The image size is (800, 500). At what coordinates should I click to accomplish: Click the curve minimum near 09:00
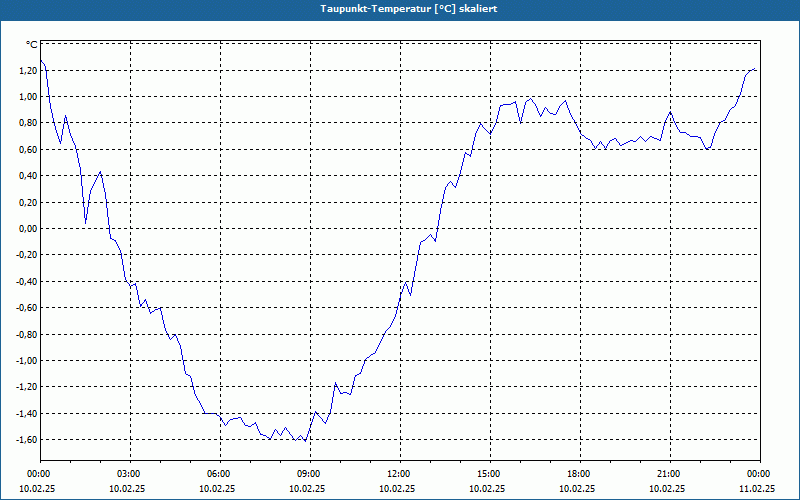(x=305, y=441)
